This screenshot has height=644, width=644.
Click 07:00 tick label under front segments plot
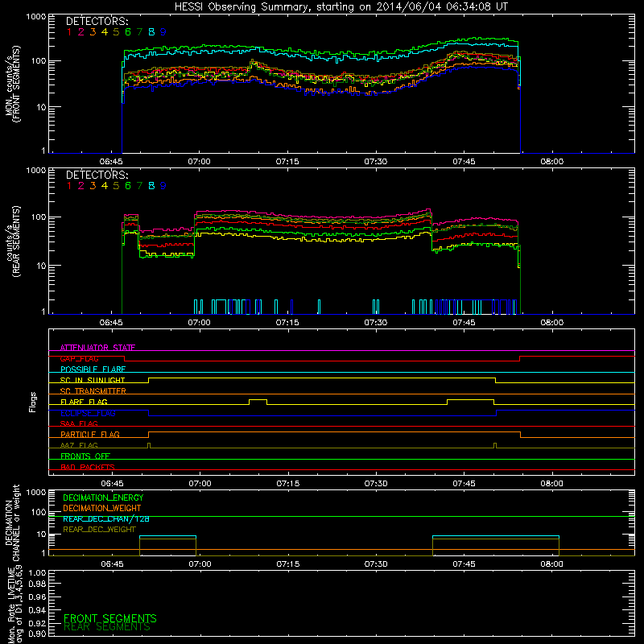coord(199,162)
